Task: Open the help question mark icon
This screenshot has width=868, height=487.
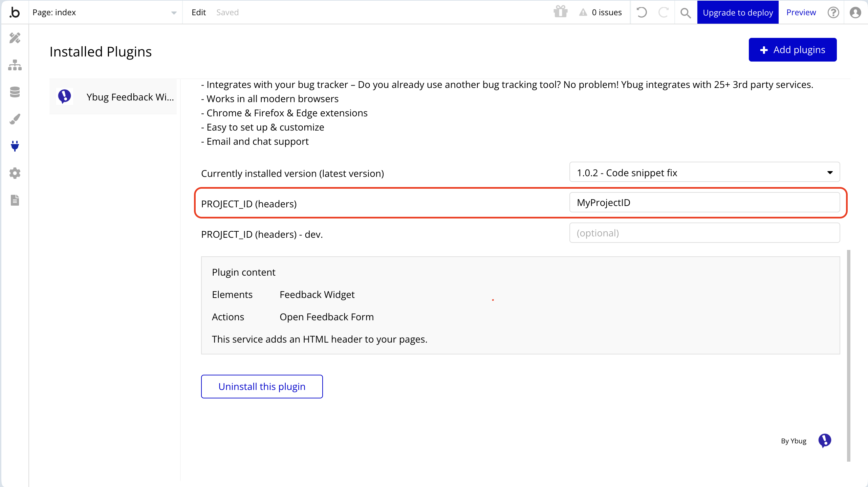Action: [833, 13]
